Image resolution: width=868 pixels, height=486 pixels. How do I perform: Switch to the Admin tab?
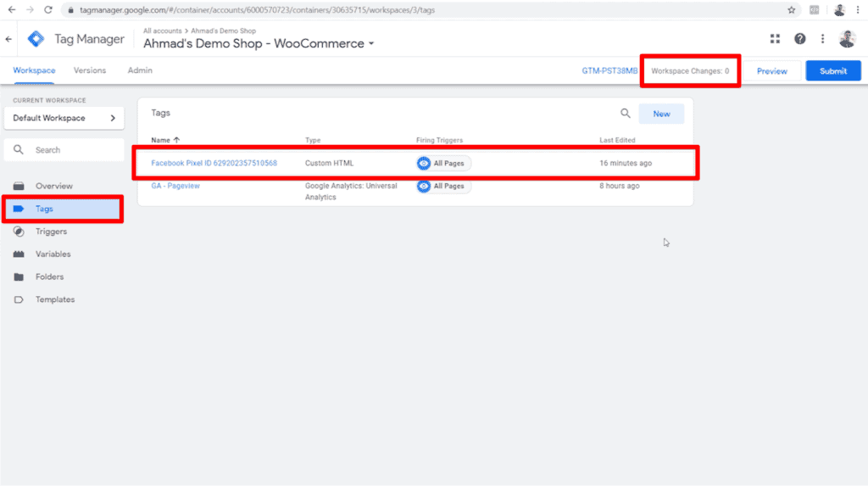coord(140,70)
